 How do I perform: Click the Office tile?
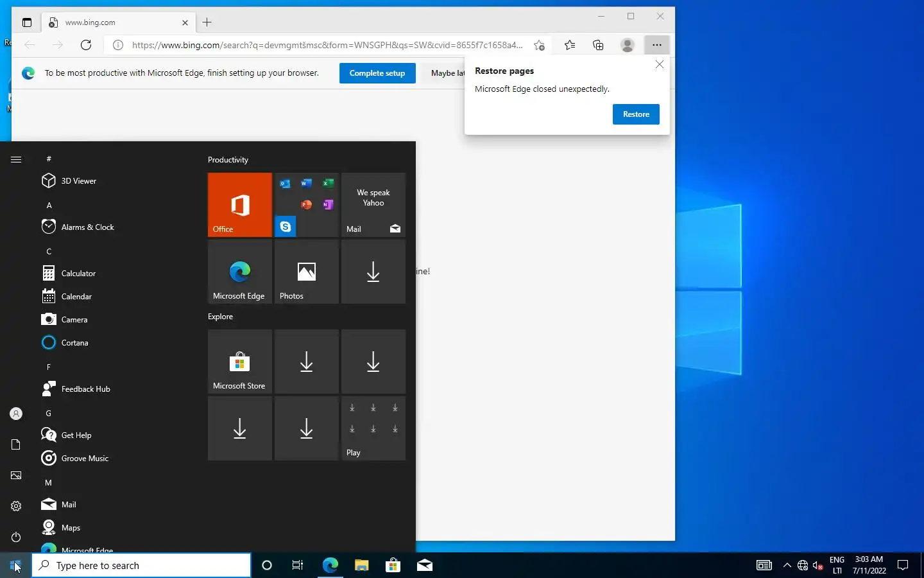click(240, 205)
